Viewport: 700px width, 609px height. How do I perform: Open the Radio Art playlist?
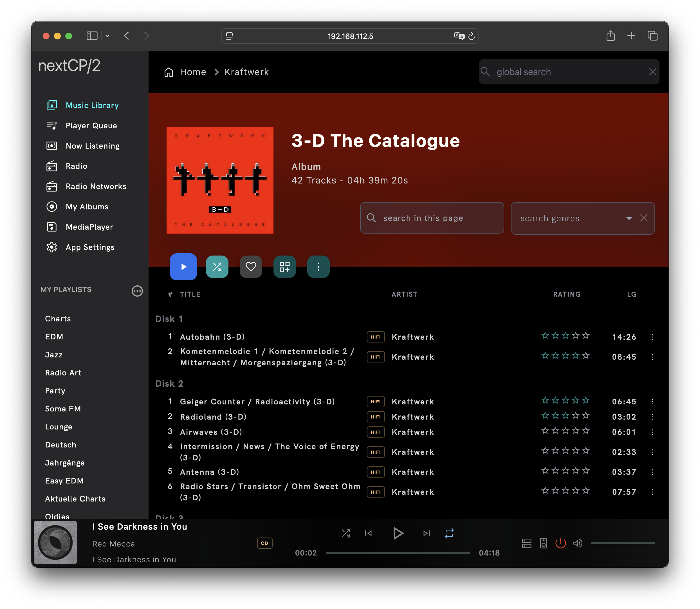point(63,373)
